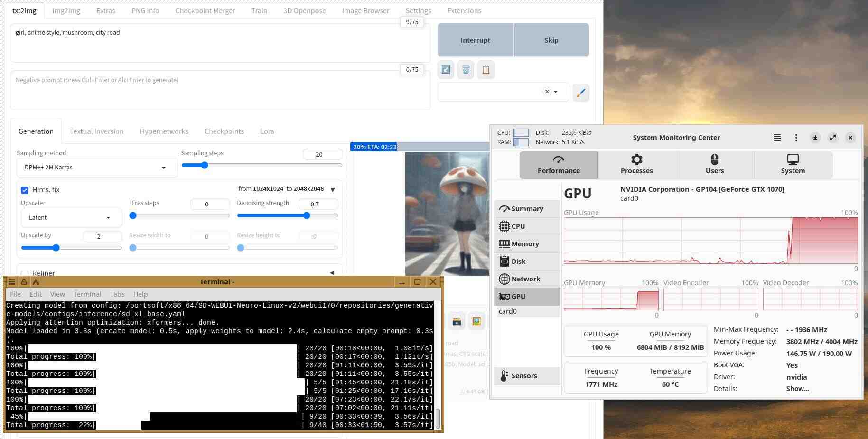The width and height of the screenshot is (868, 439).
Task: Clear the styles selection with the X
Action: 547,92
